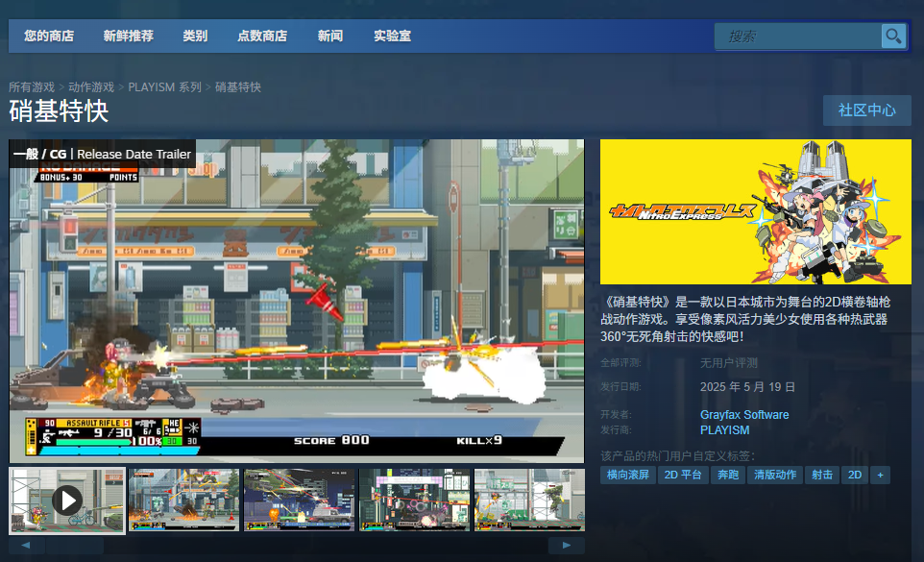Open PLAYISM 系列 breadcrumb link
Image resolution: width=924 pixels, height=562 pixels.
tap(165, 87)
